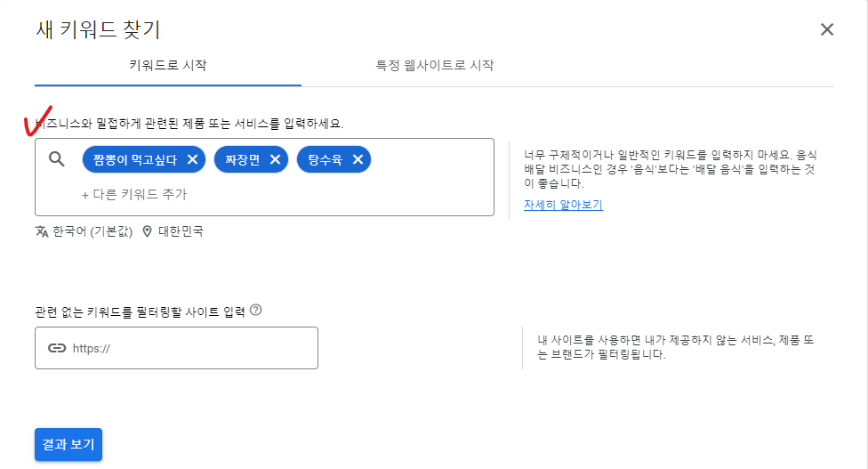Open the 자세히 알아보기 link

pyautogui.click(x=563, y=205)
